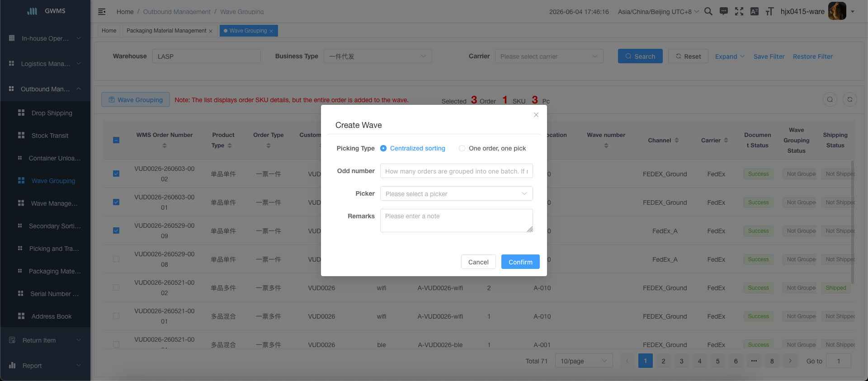The height and width of the screenshot is (381, 868).
Task: Click the round table refresh icon
Action: click(x=850, y=99)
